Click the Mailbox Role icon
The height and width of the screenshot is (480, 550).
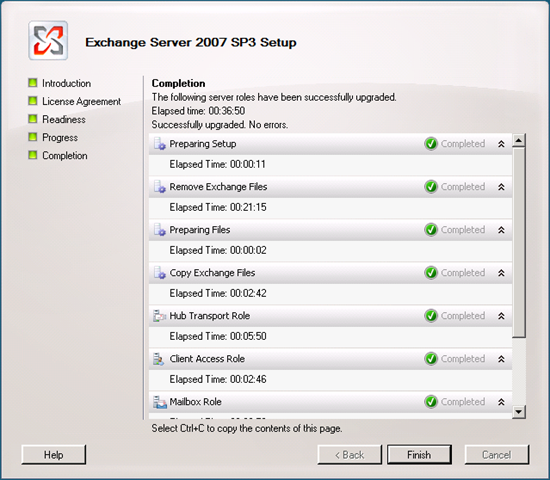pyautogui.click(x=160, y=402)
